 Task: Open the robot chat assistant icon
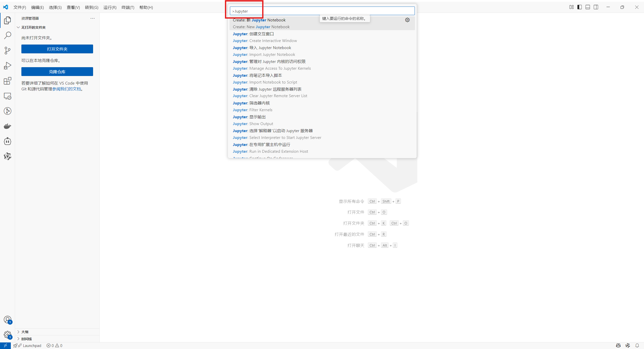(x=8, y=141)
